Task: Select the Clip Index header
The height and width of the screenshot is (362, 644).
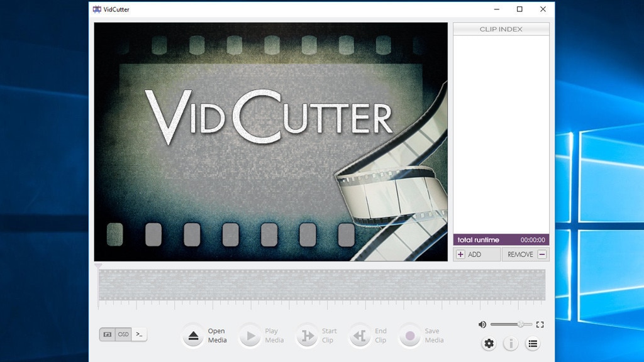Action: (500, 28)
